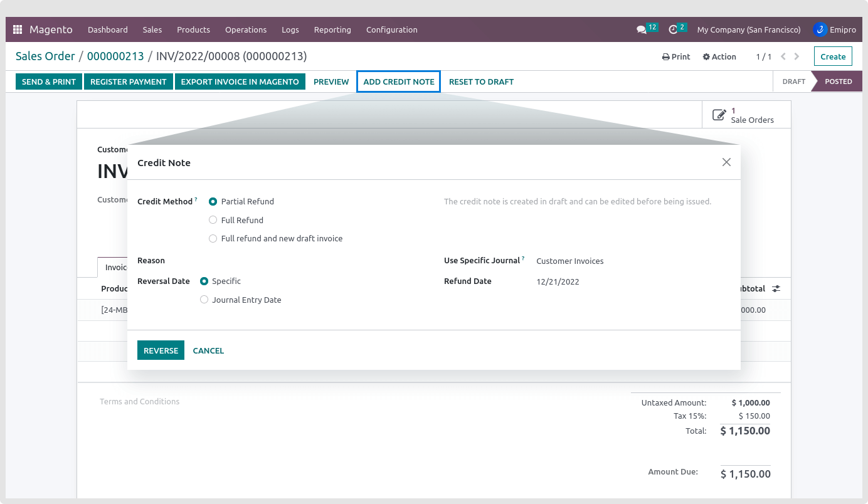Close the Credit Note dialog with X

(x=726, y=162)
